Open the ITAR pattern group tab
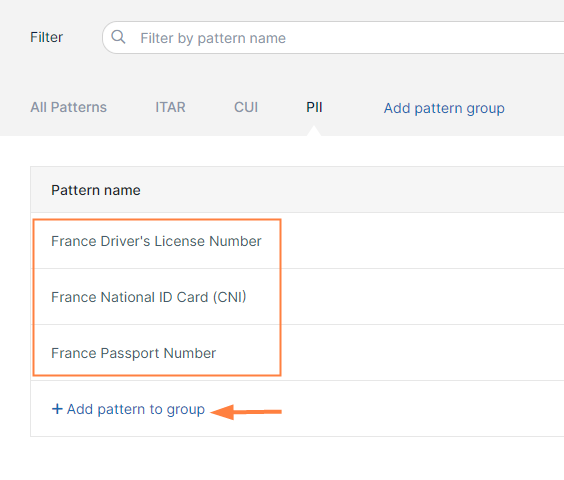Screen dimensions: 564x480 (170, 107)
